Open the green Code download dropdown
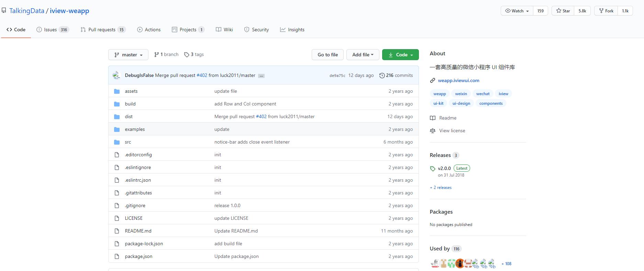644x271 pixels. click(400, 55)
